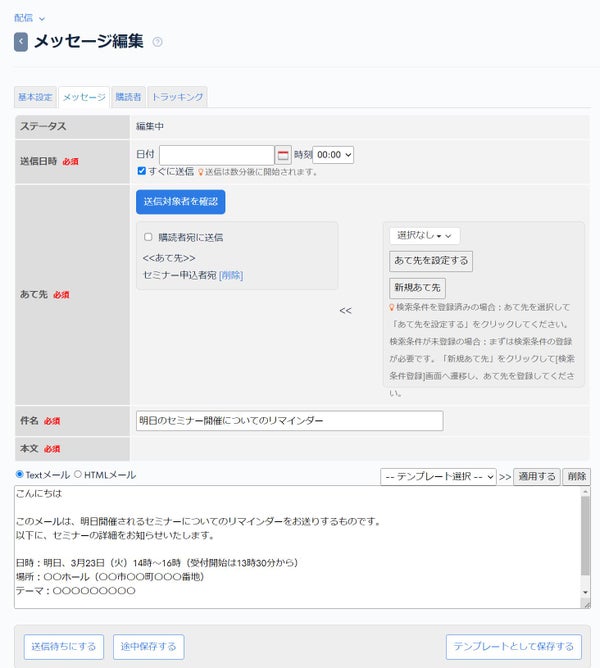Click the 件名 subject input field

pyautogui.click(x=290, y=421)
